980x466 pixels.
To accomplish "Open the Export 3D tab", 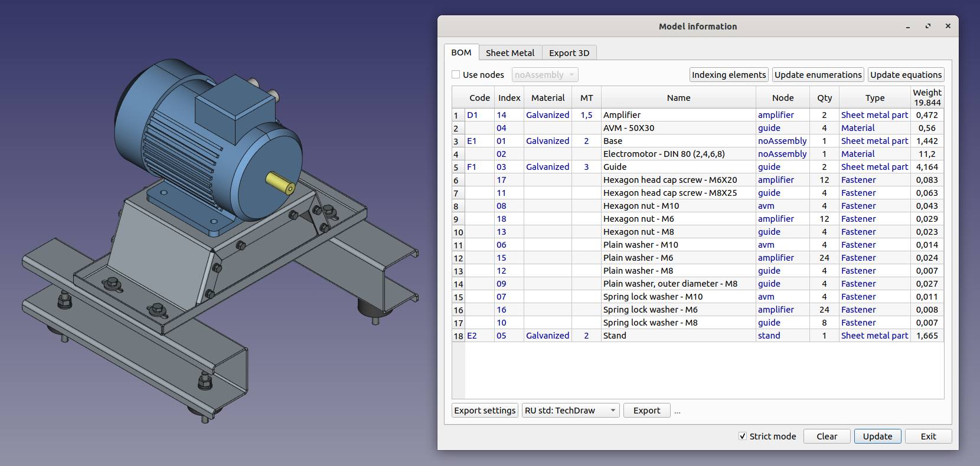I will [x=569, y=53].
